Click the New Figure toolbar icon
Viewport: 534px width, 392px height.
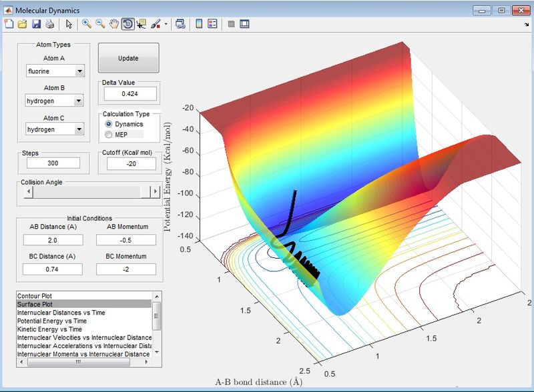pyautogui.click(x=9, y=24)
